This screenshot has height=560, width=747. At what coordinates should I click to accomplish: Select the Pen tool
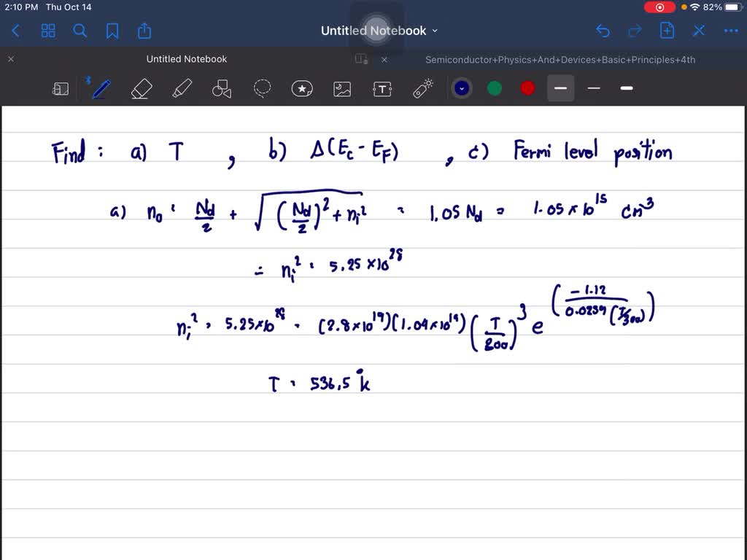click(x=101, y=88)
